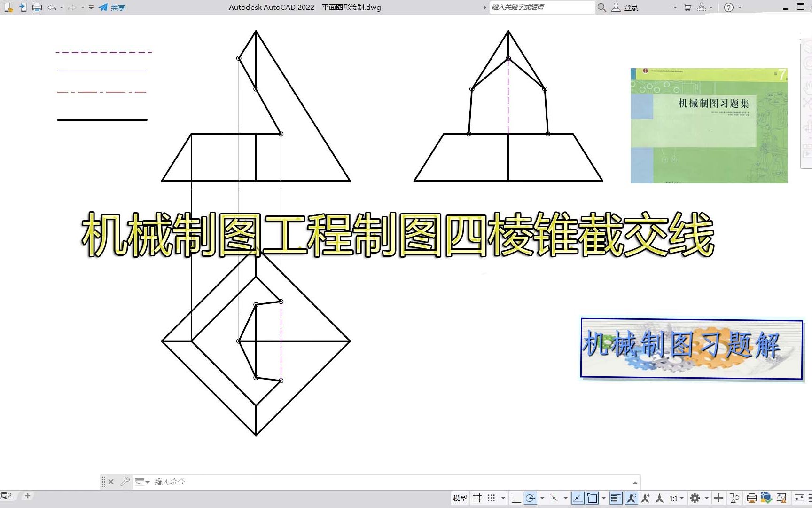Viewport: 812px width, 508px height.
Task: Switch to the 局2 layout tab
Action: click(x=7, y=496)
